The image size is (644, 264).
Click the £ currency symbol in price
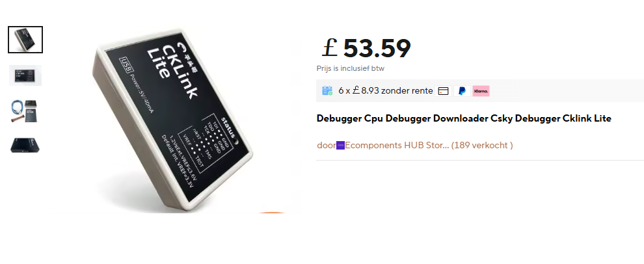point(329,47)
